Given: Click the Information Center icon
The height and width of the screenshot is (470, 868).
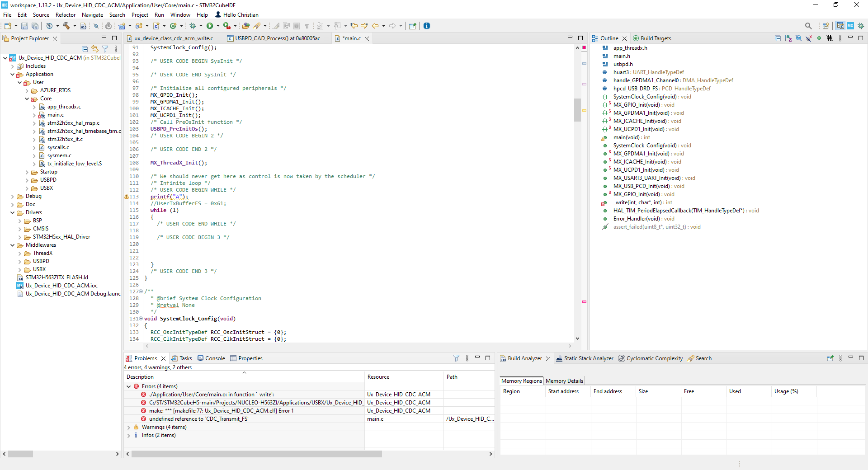Looking at the screenshot, I should point(426,26).
